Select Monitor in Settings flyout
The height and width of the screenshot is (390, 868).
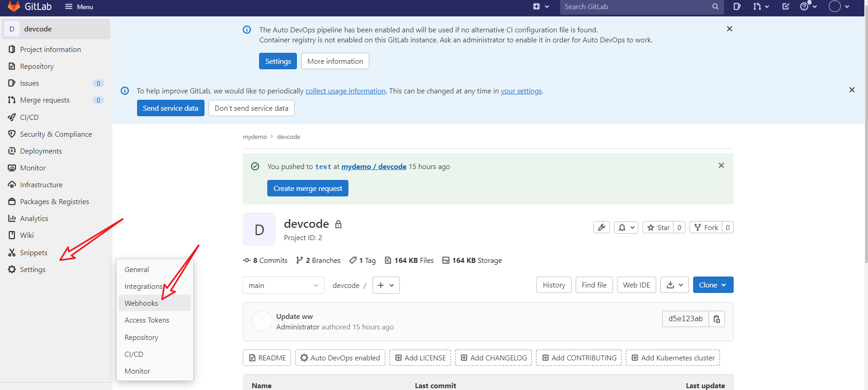155,371
